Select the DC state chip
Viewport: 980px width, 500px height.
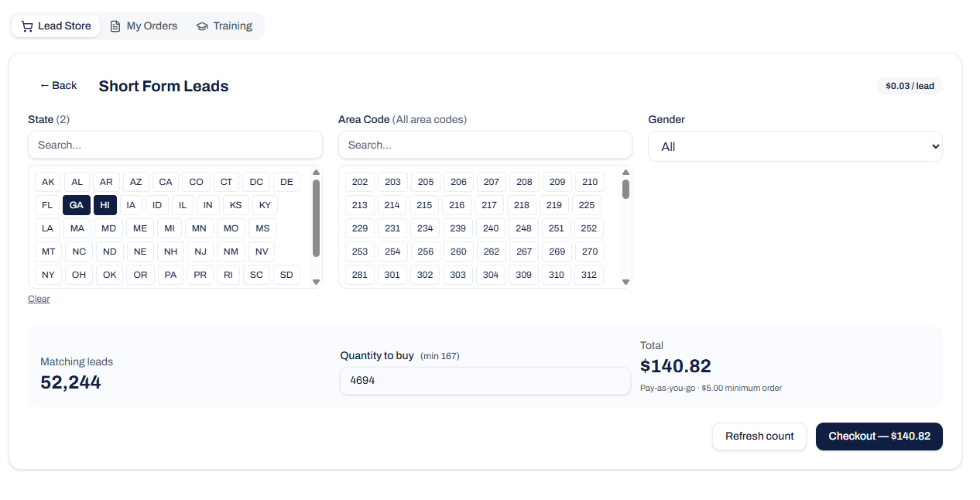256,182
